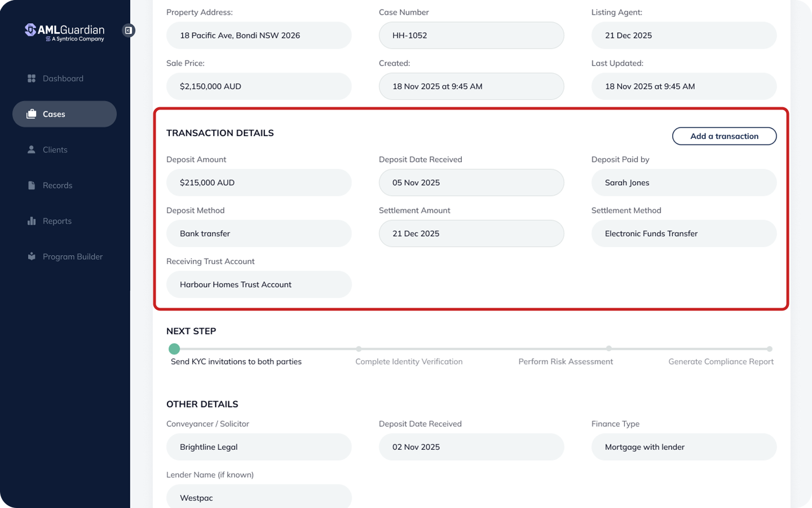This screenshot has height=508, width=812.
Task: Open Records via the document icon
Action: click(x=32, y=185)
